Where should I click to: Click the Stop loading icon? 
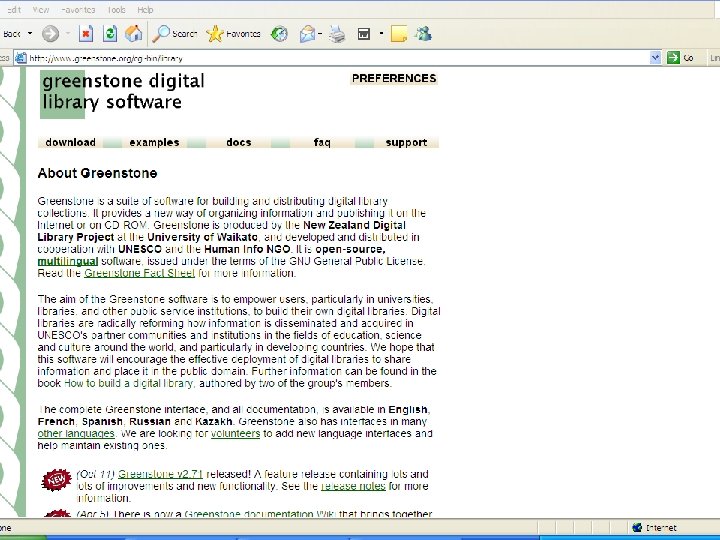point(86,34)
